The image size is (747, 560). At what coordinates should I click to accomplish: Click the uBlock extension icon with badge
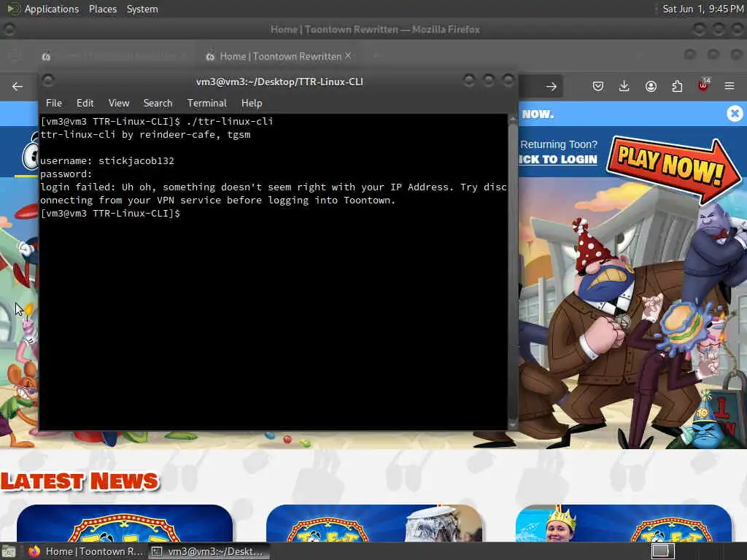704,86
